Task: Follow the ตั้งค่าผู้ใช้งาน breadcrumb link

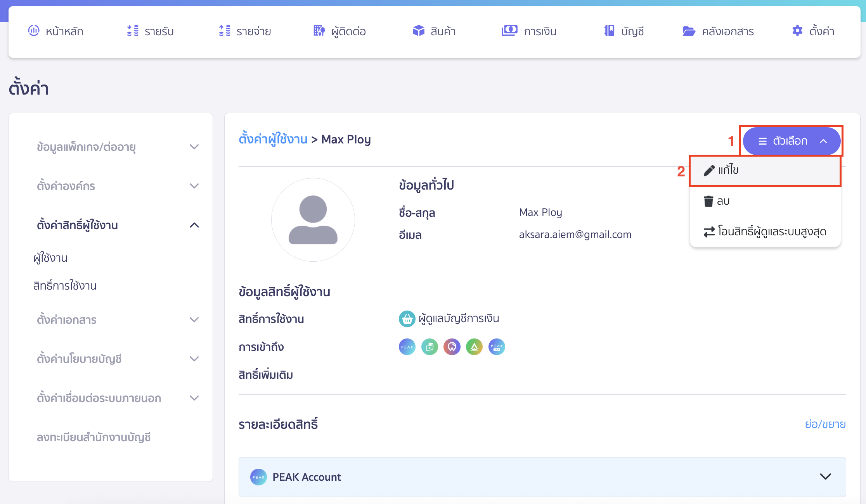Action: [x=273, y=139]
